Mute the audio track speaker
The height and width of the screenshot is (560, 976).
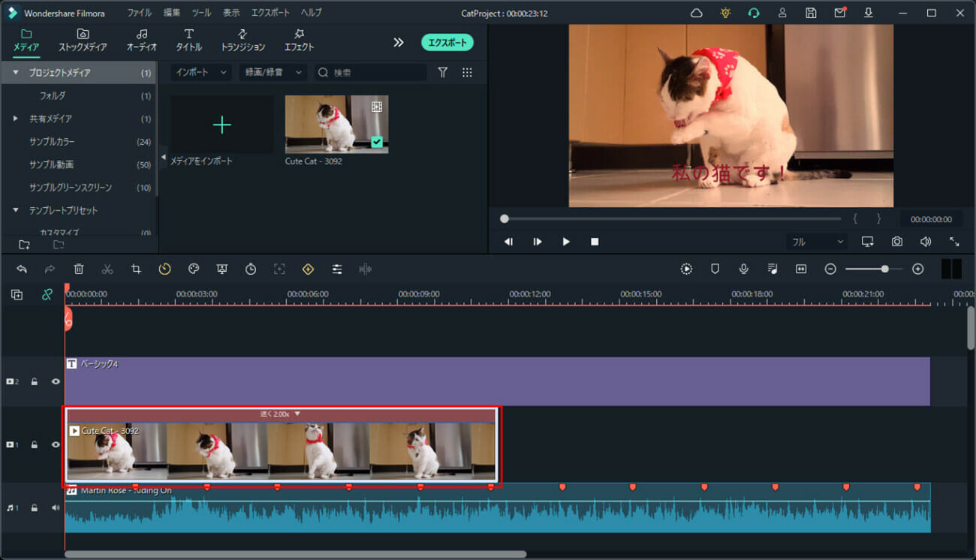tap(56, 507)
